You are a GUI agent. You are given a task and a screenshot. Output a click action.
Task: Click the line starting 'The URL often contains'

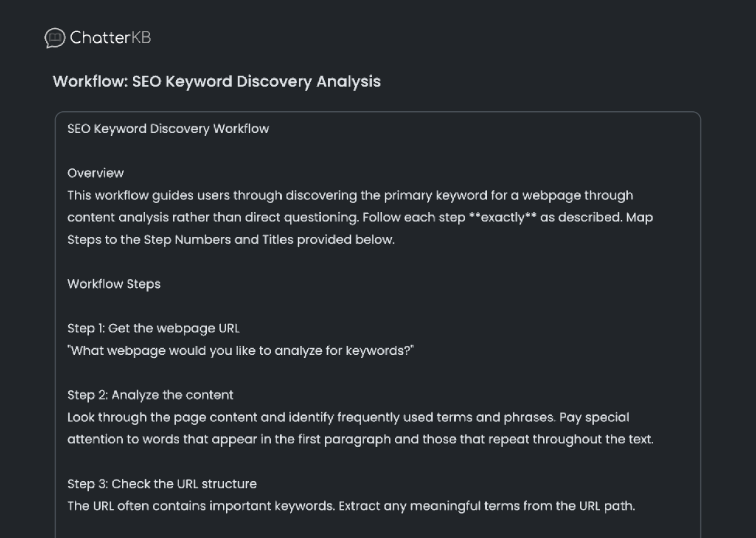351,506
